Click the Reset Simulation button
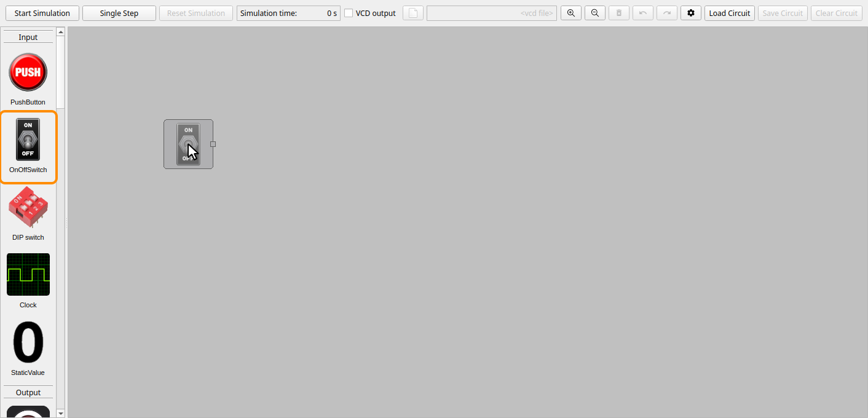 point(196,13)
